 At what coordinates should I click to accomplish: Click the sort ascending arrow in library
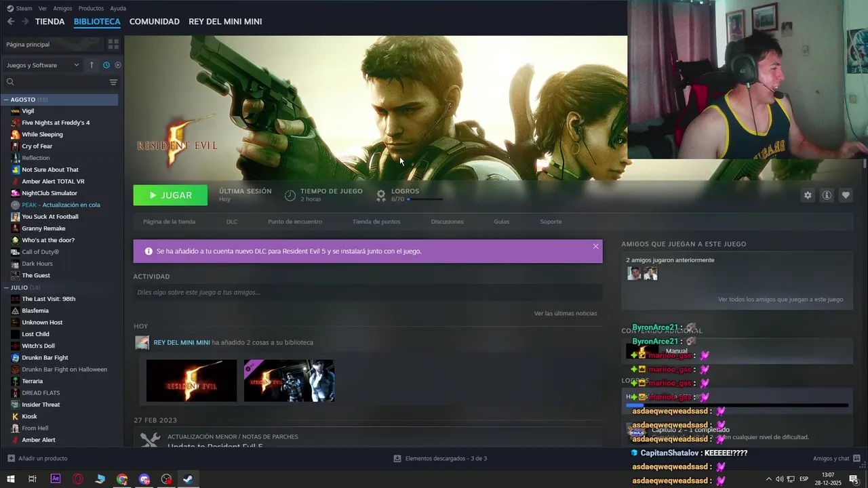point(92,65)
